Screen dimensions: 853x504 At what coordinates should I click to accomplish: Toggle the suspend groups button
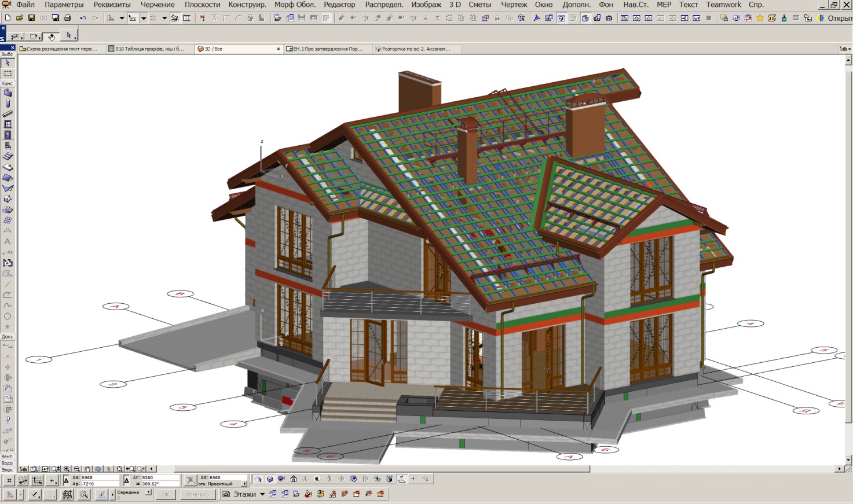coord(67,494)
